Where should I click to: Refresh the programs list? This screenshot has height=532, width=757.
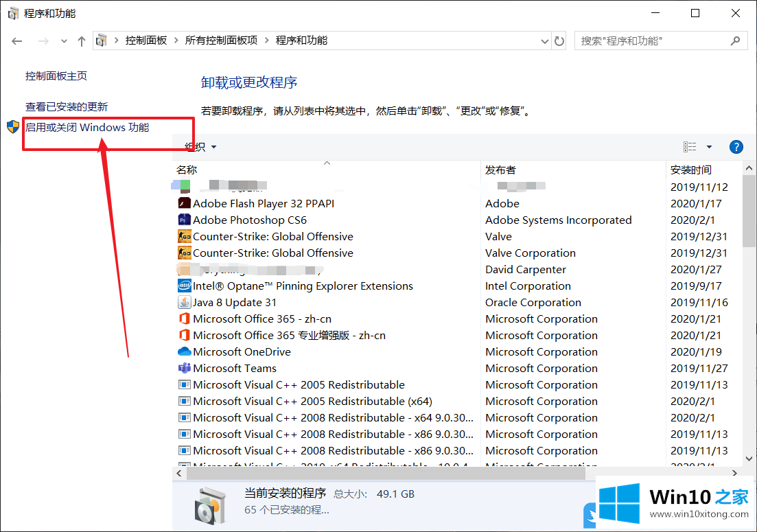point(559,41)
